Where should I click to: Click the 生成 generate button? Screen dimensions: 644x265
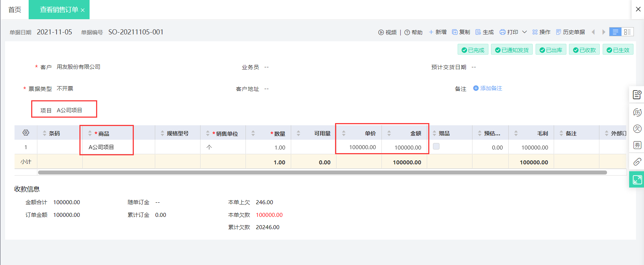coord(484,32)
